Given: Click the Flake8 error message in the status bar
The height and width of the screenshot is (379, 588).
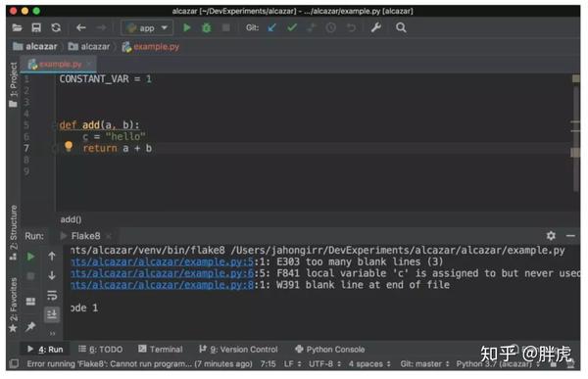Looking at the screenshot, I should 139,364.
